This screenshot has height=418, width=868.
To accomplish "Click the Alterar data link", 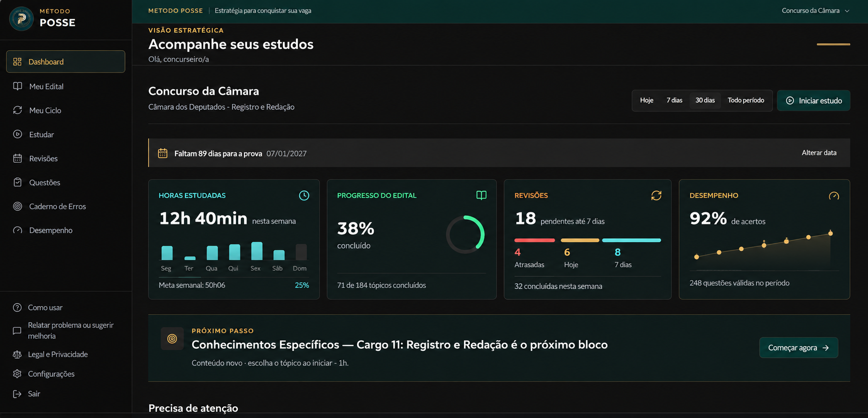I will pyautogui.click(x=819, y=153).
